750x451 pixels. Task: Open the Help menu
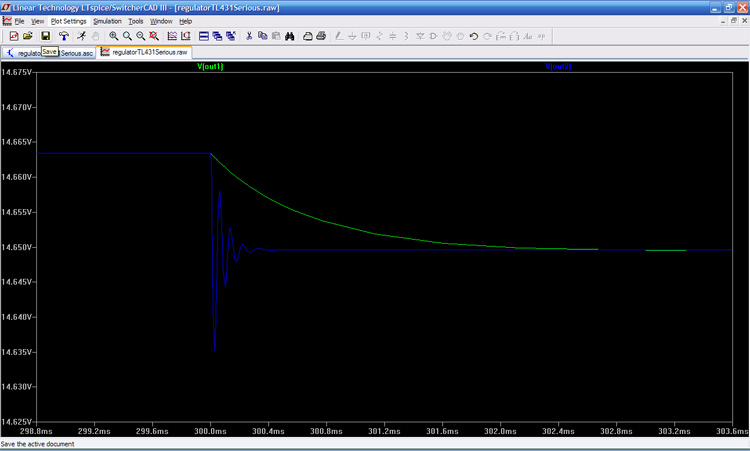click(186, 21)
